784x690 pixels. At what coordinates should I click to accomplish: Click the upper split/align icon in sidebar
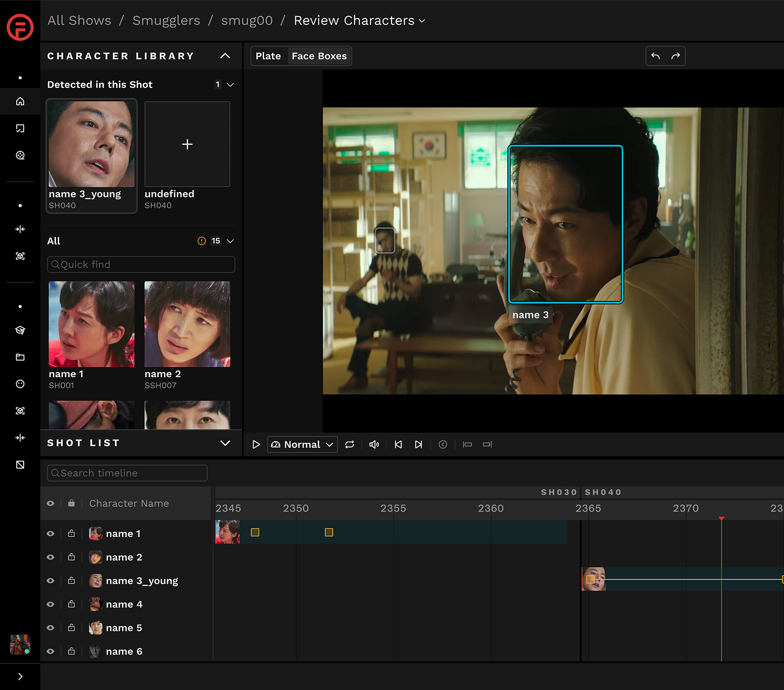[x=20, y=229]
